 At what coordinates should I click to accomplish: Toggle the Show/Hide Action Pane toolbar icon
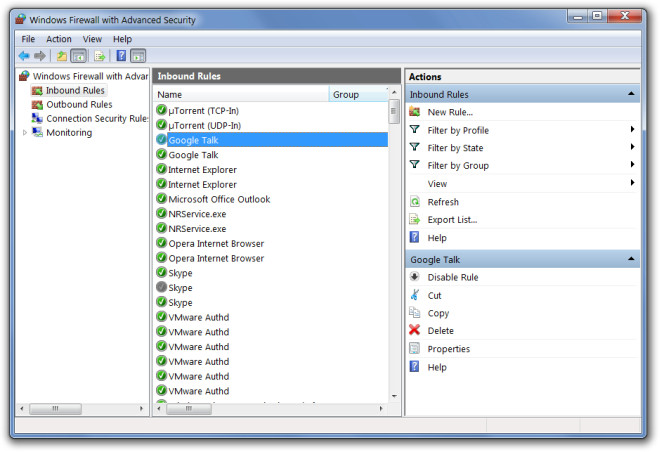pos(138,56)
